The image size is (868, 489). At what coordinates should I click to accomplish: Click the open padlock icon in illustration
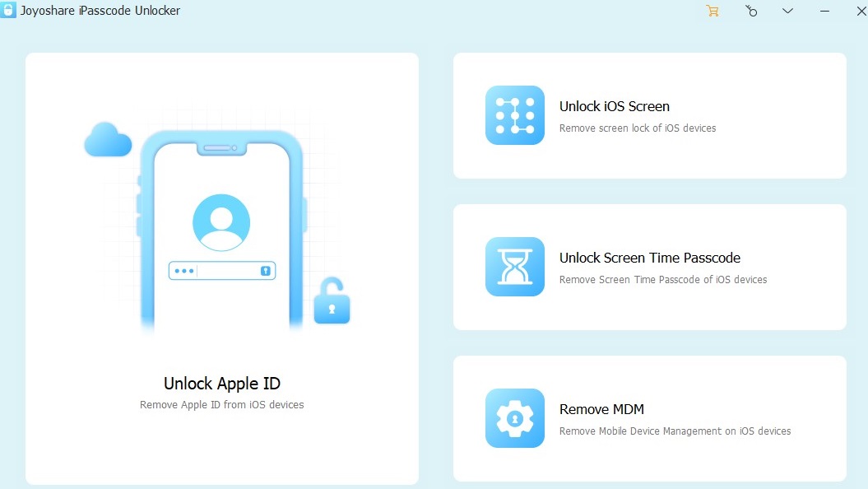(332, 300)
